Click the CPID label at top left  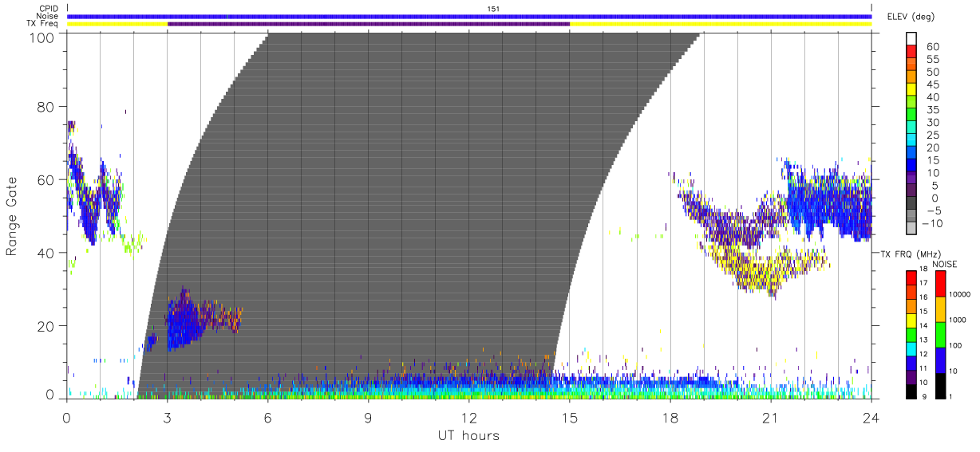coord(49,9)
